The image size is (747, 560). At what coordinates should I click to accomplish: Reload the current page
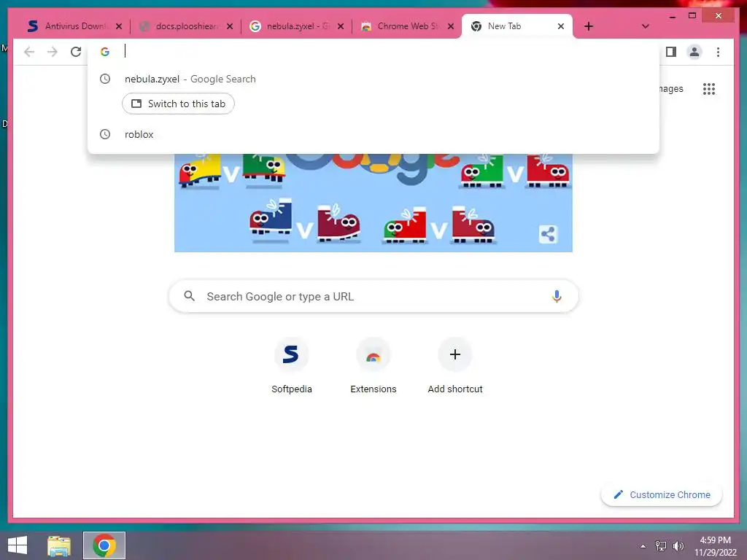[x=76, y=52]
